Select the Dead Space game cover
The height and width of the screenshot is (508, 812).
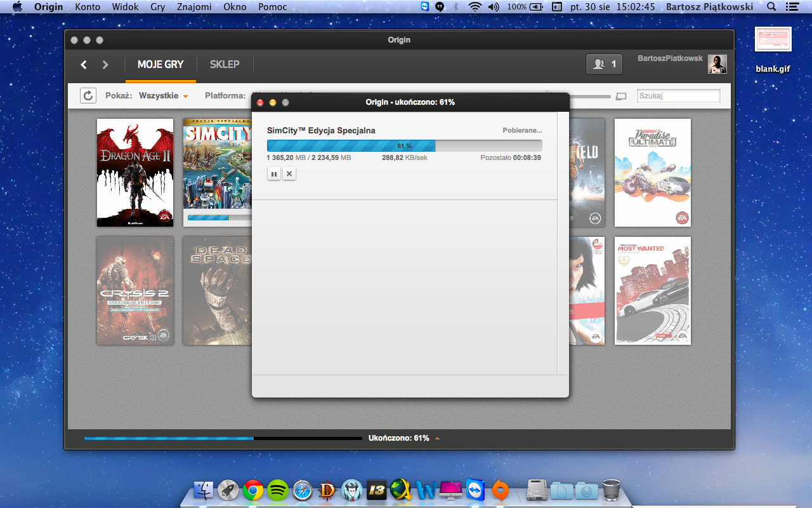click(x=218, y=291)
